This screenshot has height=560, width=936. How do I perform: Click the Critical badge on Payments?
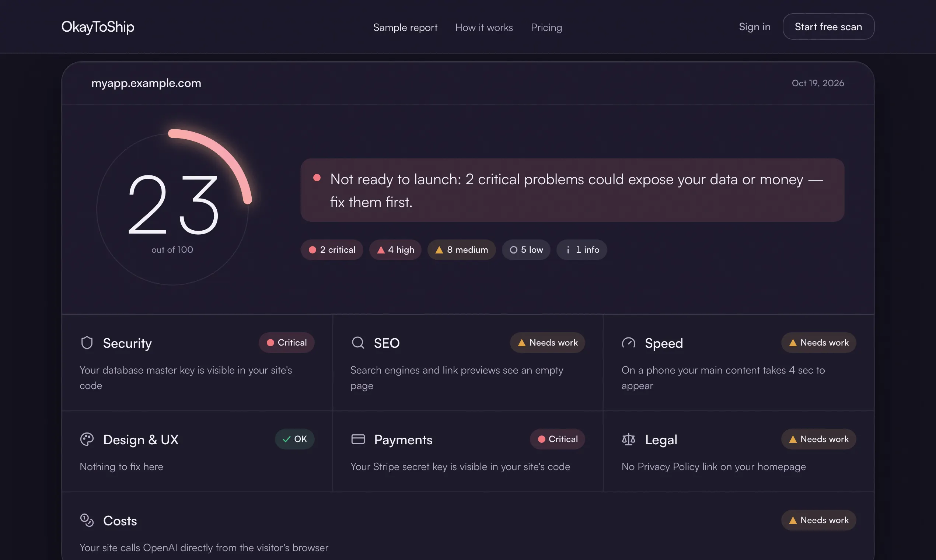click(x=557, y=439)
